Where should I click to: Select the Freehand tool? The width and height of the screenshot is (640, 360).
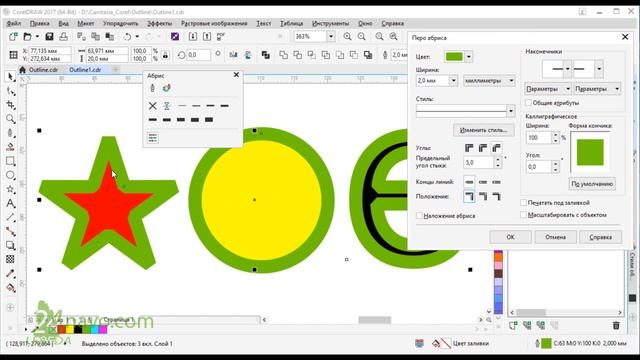click(10, 133)
